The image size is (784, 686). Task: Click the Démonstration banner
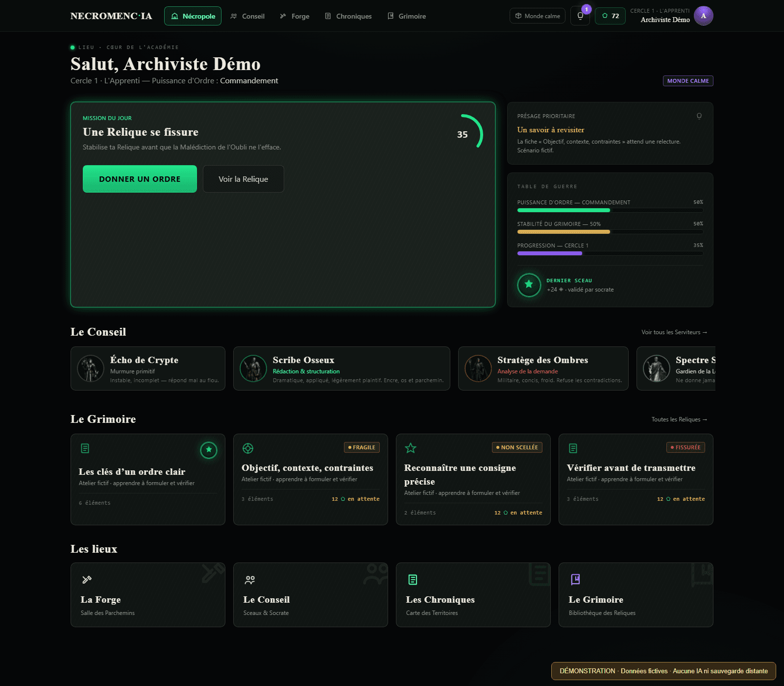click(663, 671)
